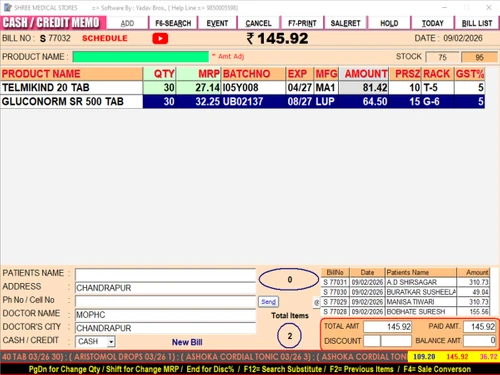Viewport: 500px width, 375px height.
Task: Click the GST% column header
Action: coord(470,74)
